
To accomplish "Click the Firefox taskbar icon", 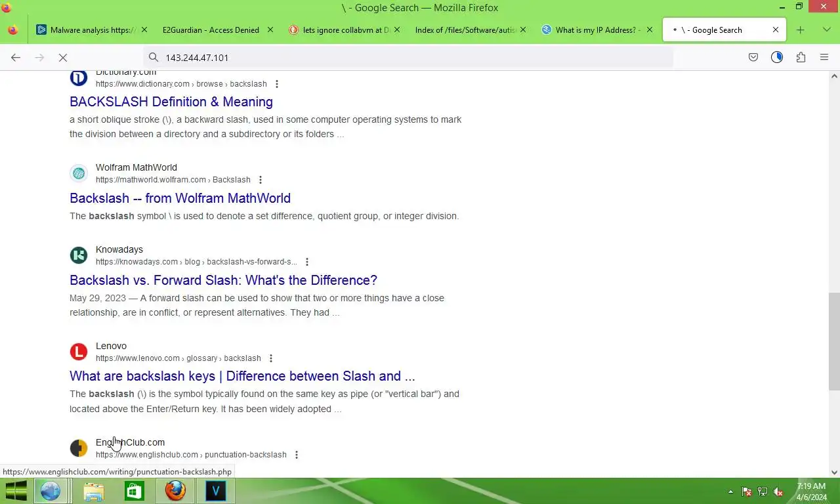I will [175, 491].
